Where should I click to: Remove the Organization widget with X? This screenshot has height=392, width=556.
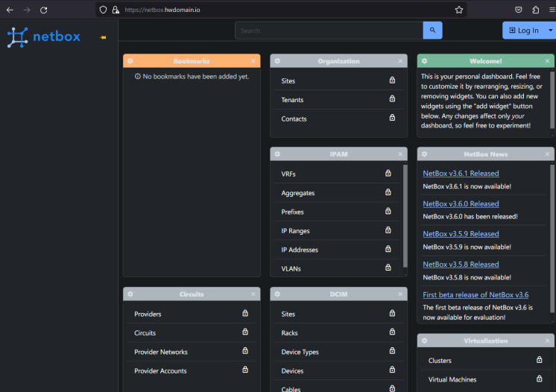pos(400,61)
